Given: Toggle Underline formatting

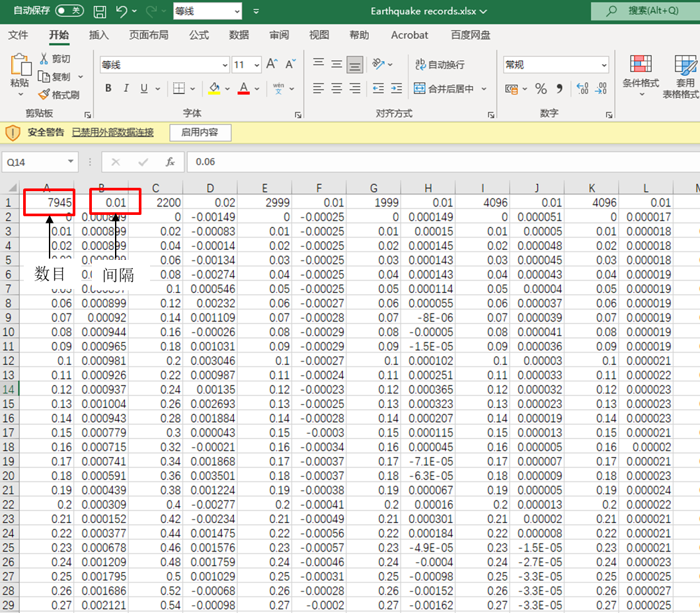Looking at the screenshot, I should tap(143, 89).
